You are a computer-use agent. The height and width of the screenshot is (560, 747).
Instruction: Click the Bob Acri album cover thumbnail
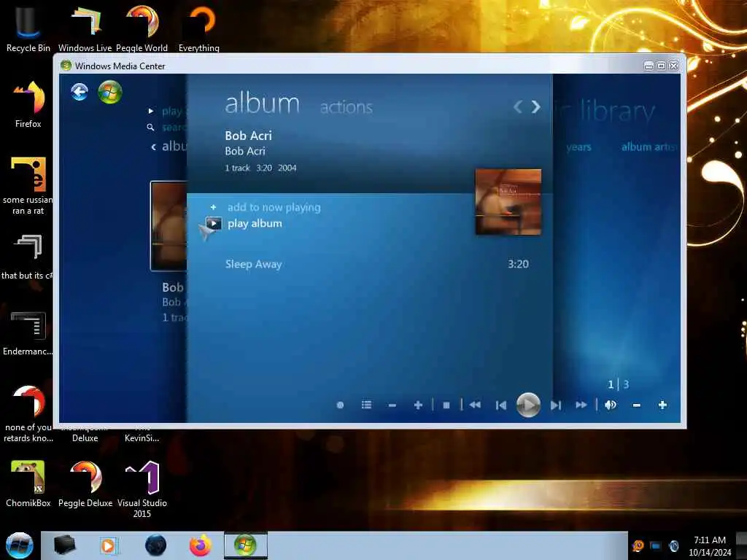pyautogui.click(x=508, y=202)
